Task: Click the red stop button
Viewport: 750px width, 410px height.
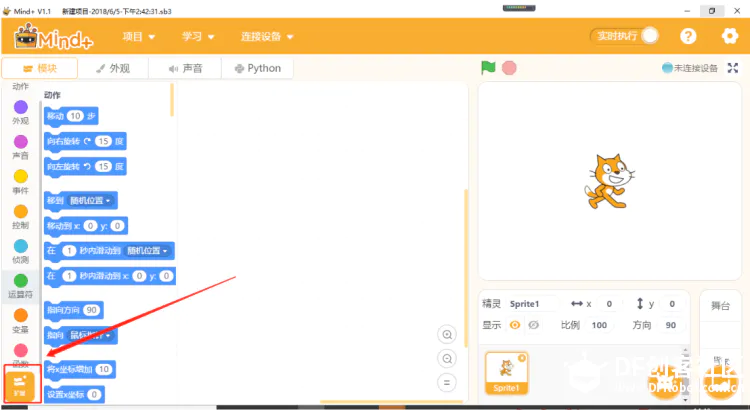Action: tap(509, 68)
